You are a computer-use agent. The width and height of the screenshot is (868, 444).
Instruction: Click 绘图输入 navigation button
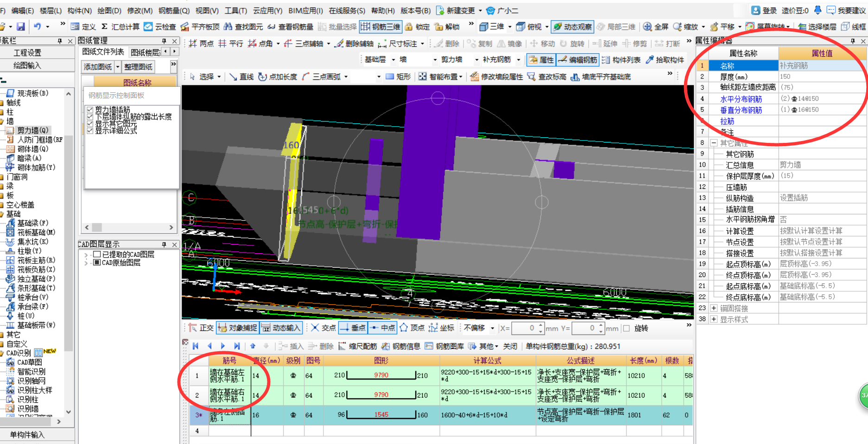click(27, 65)
